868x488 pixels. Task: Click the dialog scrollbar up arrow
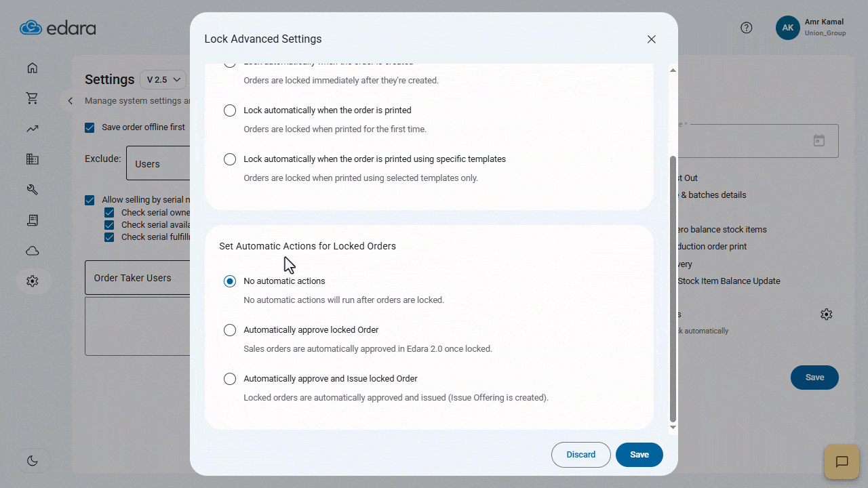(673, 70)
